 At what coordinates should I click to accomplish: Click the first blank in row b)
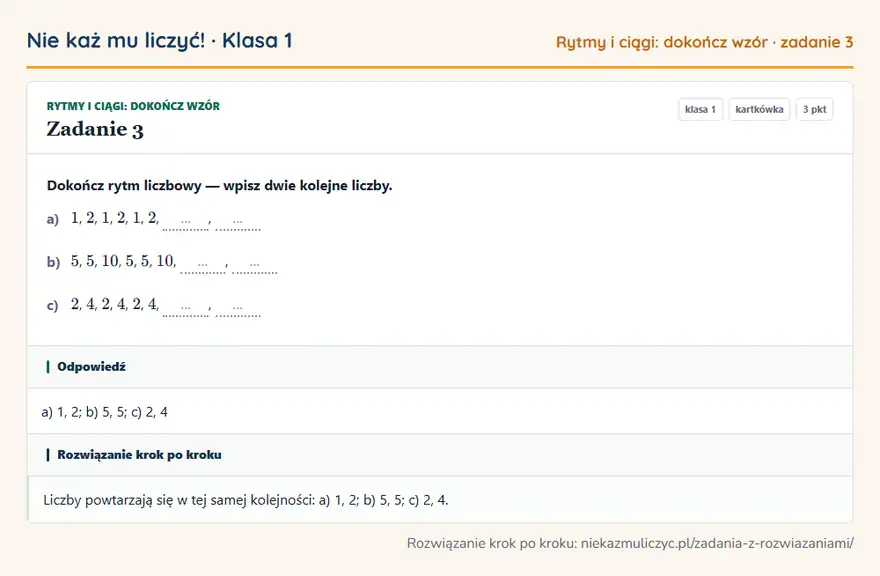203,264
